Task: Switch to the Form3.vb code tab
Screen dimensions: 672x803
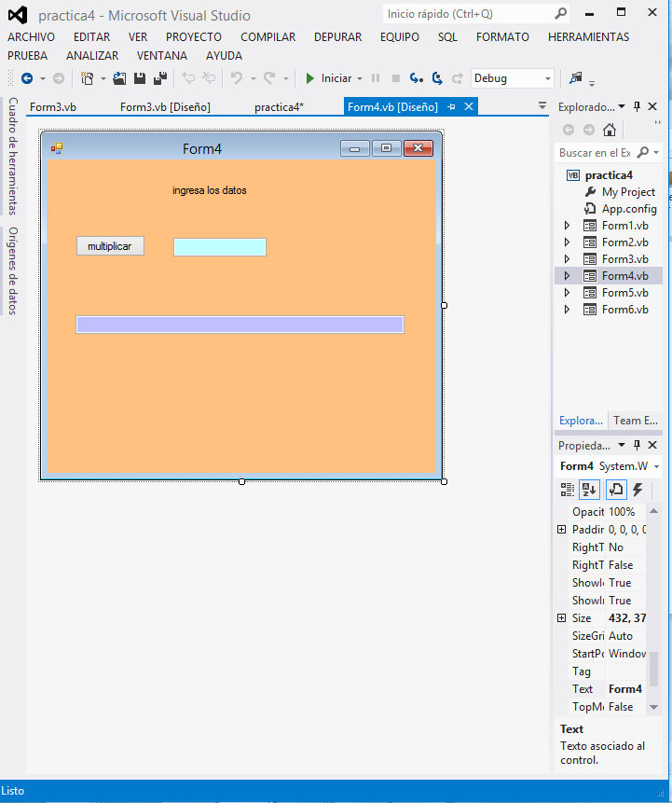Action: click(x=53, y=107)
